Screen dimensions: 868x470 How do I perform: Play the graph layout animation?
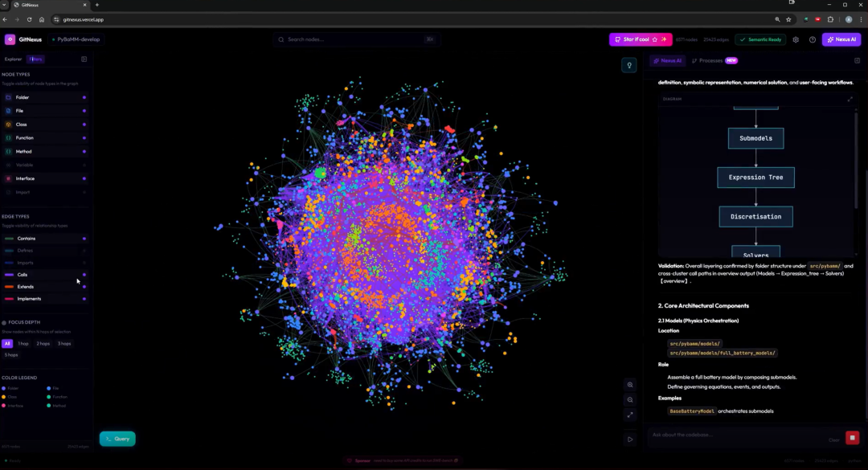point(630,439)
